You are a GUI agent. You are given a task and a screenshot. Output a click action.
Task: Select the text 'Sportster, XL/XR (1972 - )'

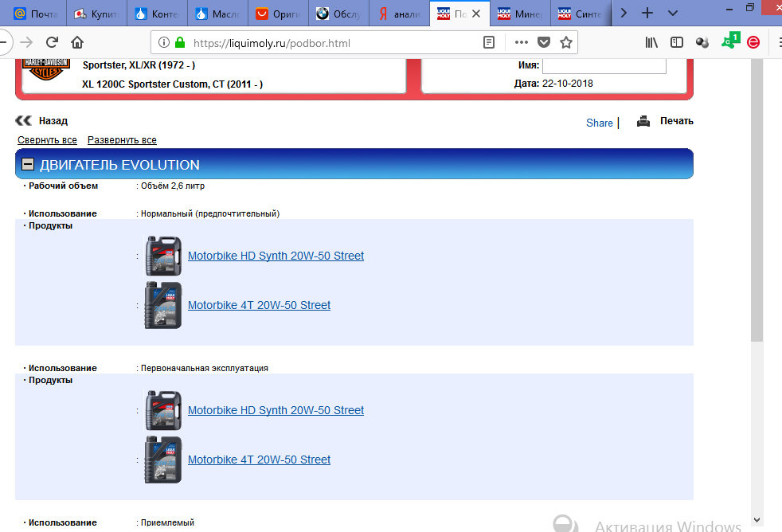(x=139, y=65)
